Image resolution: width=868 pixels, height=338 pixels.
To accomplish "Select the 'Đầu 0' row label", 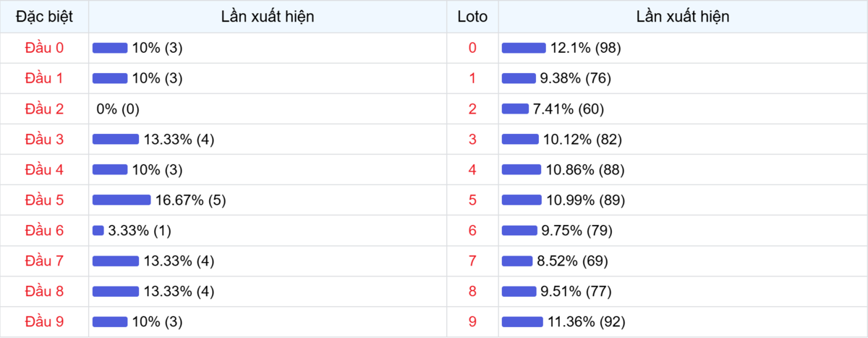I will (44, 48).
